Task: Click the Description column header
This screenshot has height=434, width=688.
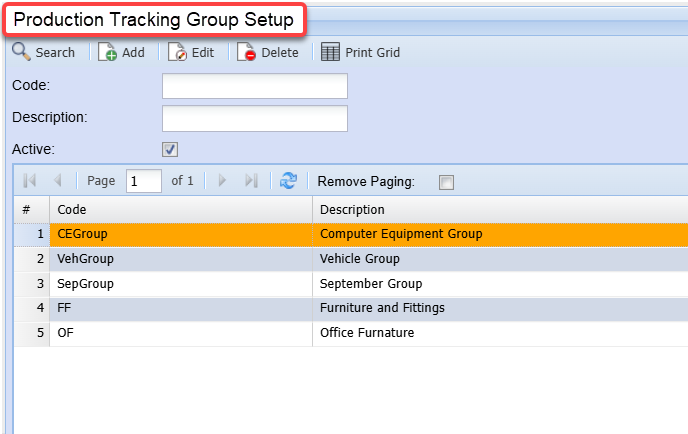Action: pos(500,210)
